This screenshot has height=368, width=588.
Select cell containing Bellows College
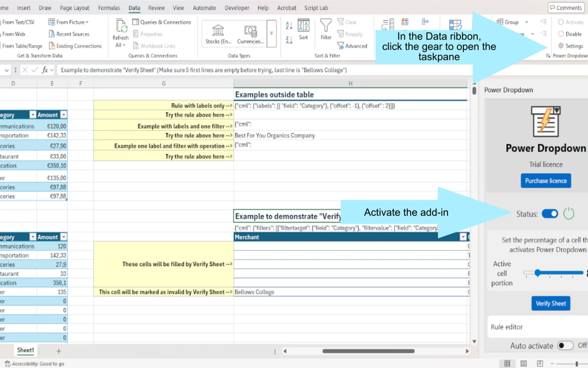(350, 292)
